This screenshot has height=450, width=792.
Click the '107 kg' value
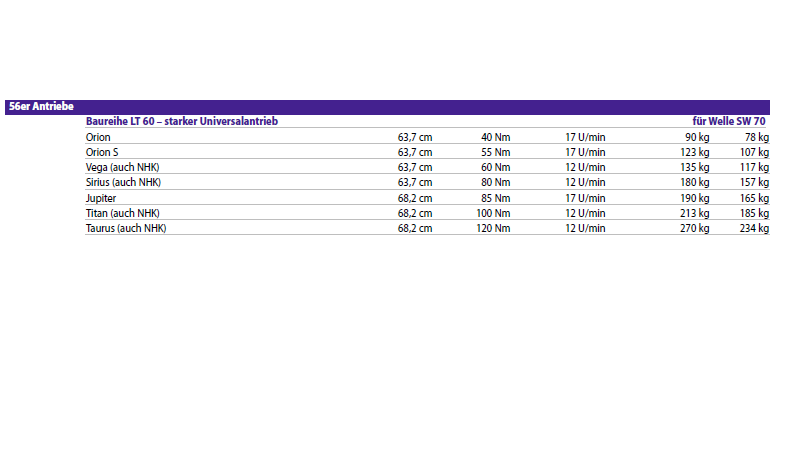[755, 153]
